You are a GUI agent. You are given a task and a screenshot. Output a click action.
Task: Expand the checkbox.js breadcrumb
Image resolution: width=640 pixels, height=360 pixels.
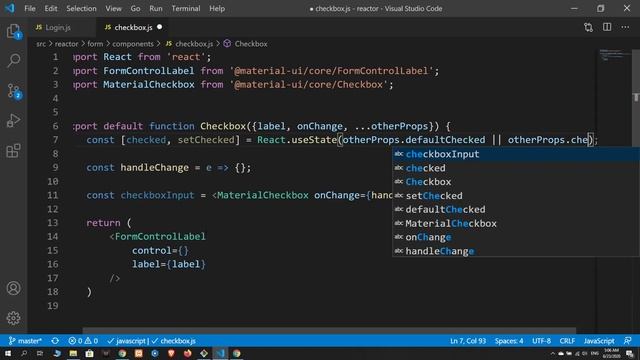pyautogui.click(x=189, y=44)
